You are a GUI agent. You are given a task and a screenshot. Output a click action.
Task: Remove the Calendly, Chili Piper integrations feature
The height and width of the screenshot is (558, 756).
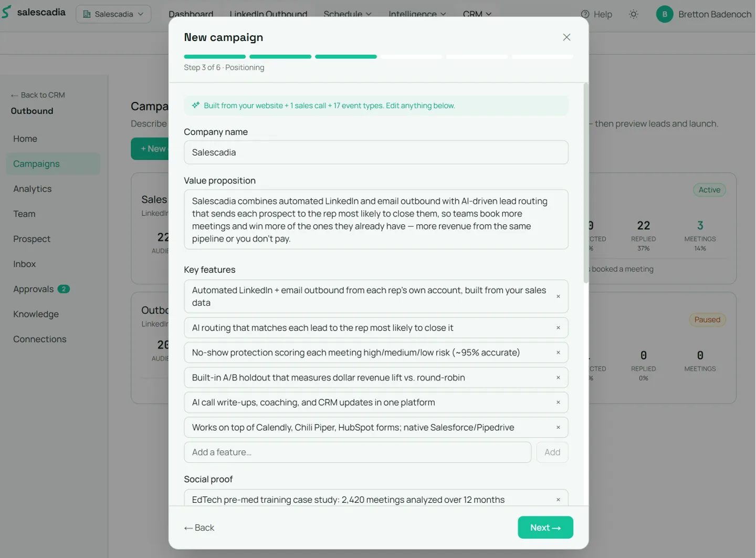(558, 428)
